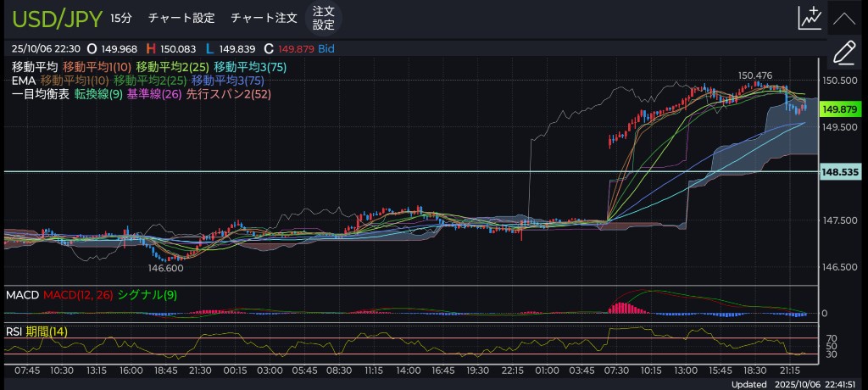Collapse the header using the up chevron
The width and height of the screenshot is (868, 390).
click(x=844, y=18)
